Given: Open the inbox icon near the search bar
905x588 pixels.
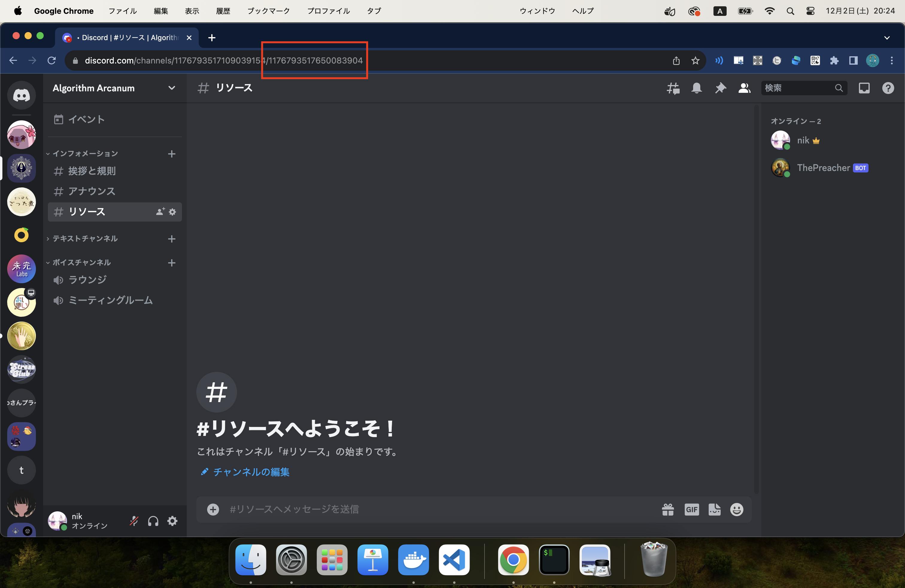Looking at the screenshot, I should [864, 88].
